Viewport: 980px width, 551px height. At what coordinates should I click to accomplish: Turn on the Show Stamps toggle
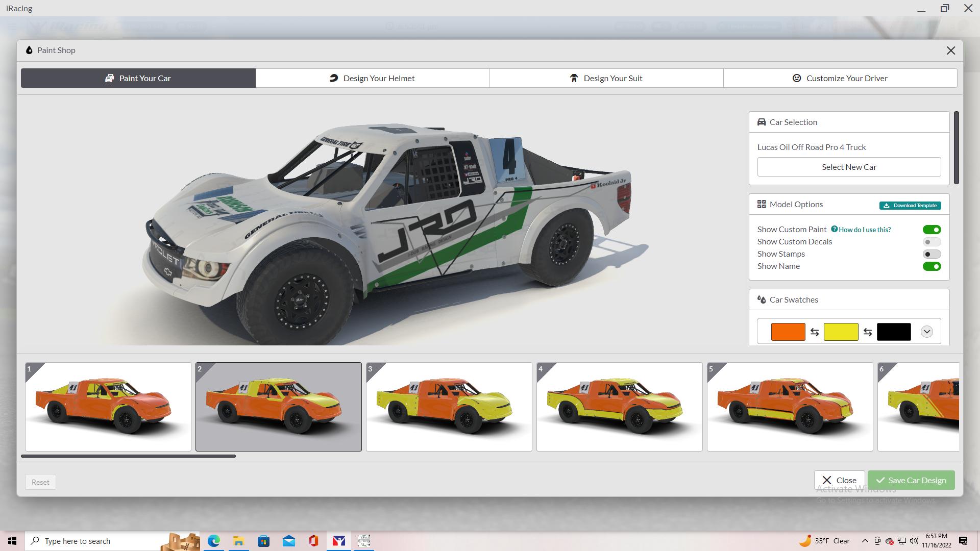click(932, 254)
